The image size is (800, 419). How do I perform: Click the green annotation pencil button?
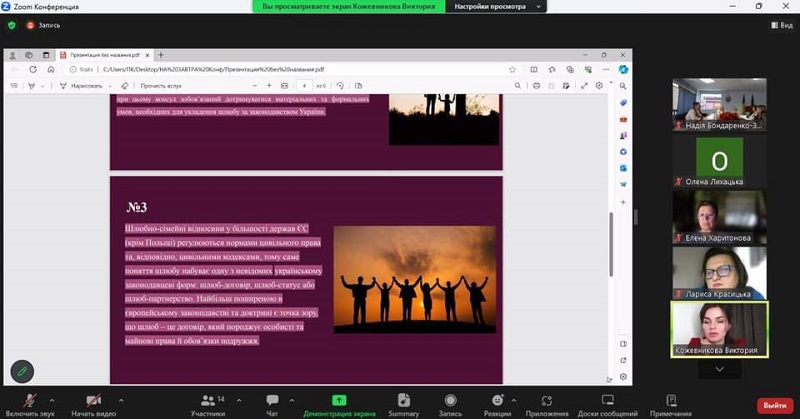click(22, 371)
